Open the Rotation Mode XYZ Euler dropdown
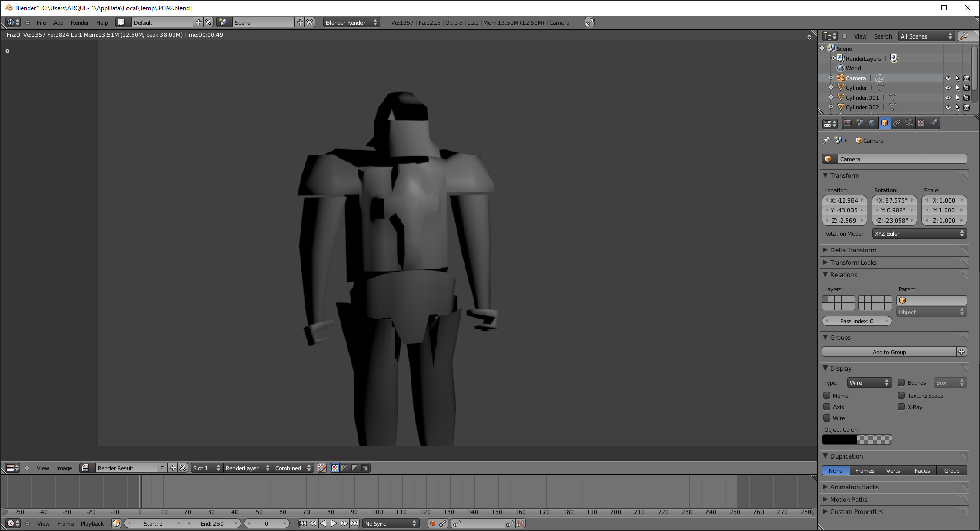The width and height of the screenshot is (980, 531). click(x=919, y=234)
